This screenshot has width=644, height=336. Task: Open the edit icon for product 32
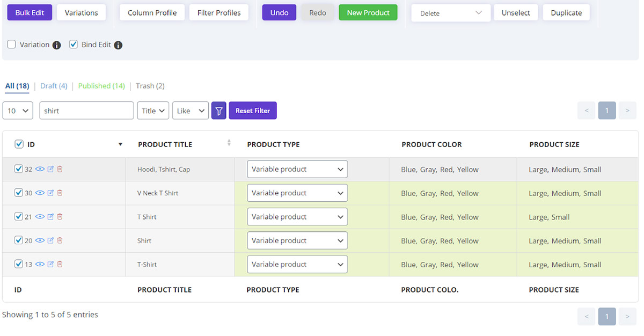tap(51, 169)
